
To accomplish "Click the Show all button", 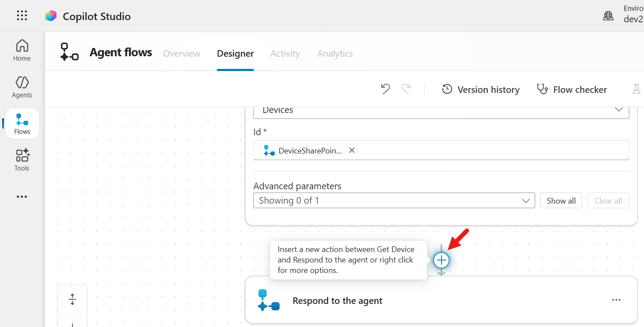I will 561,201.
